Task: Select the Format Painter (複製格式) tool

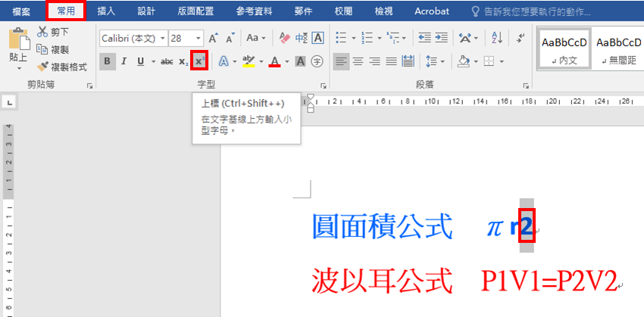Action: tap(63, 67)
